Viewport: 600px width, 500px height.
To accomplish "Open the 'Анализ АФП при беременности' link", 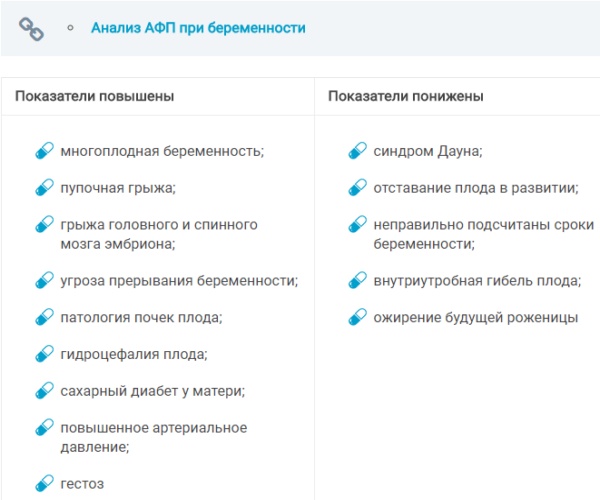I will click(x=198, y=28).
